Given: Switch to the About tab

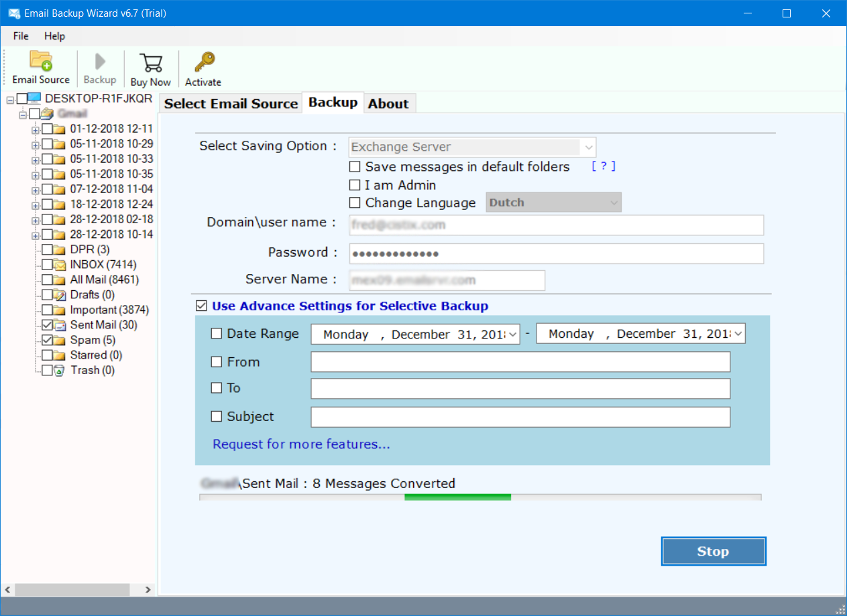Looking at the screenshot, I should click(x=388, y=103).
